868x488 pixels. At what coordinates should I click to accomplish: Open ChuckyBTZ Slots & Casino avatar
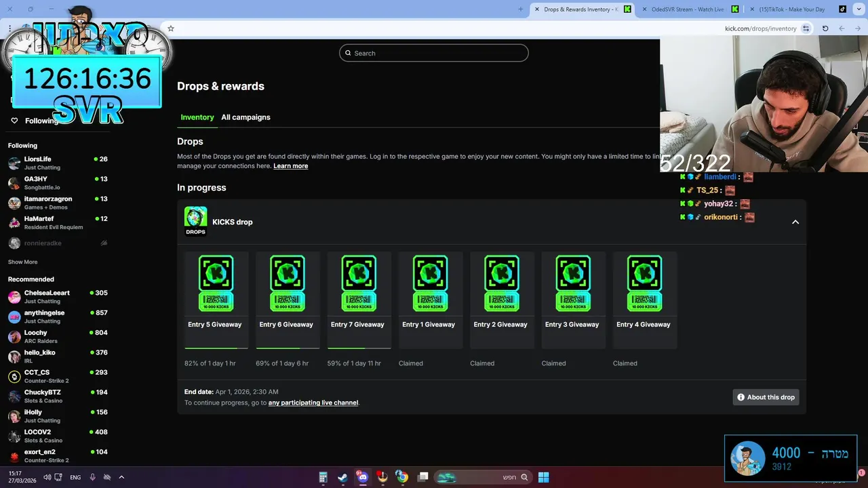[x=14, y=396]
